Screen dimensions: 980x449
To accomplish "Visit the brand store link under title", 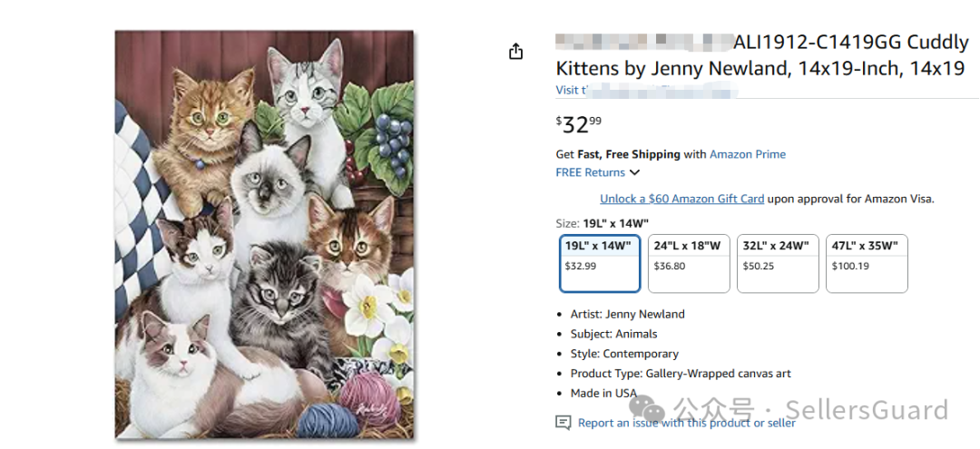I will tap(644, 91).
